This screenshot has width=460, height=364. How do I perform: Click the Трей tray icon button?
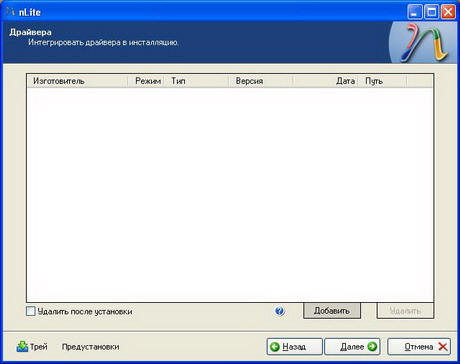32,347
